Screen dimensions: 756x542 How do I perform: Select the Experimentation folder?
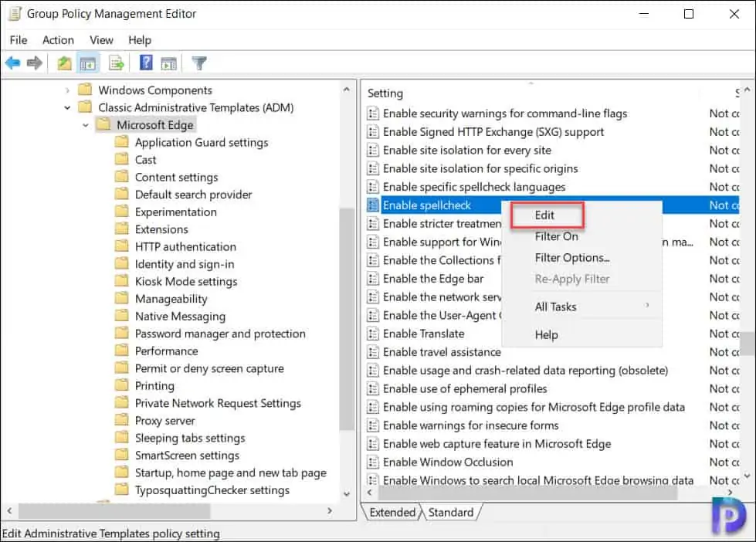coord(176,212)
